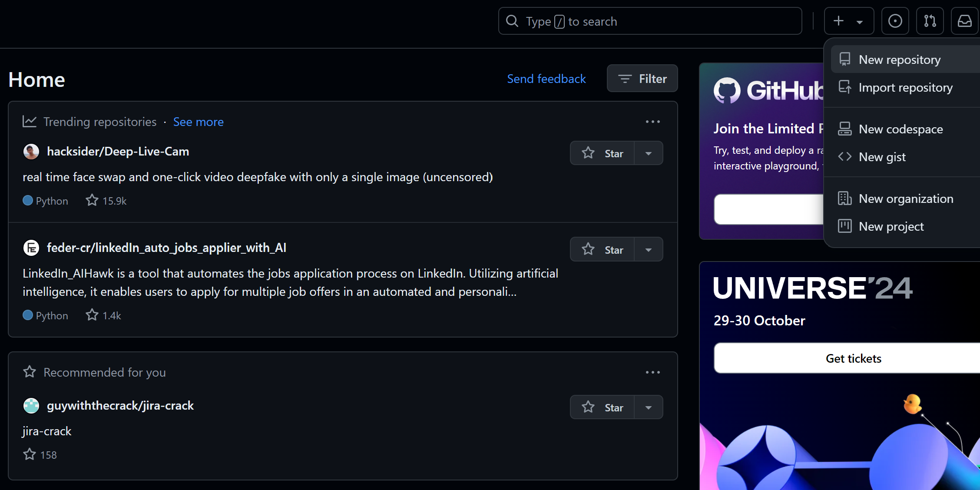Click the New project board icon
The image size is (980, 490).
(845, 226)
